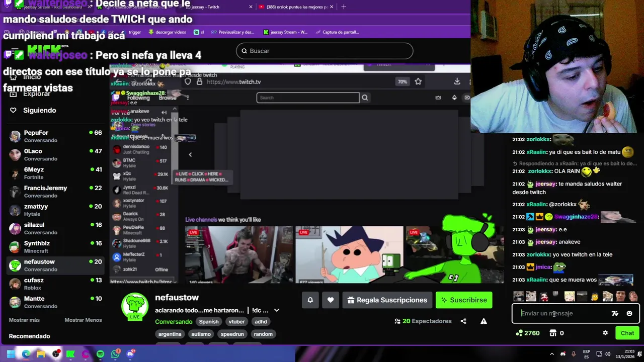Open chat settings gear icon

[605, 333]
